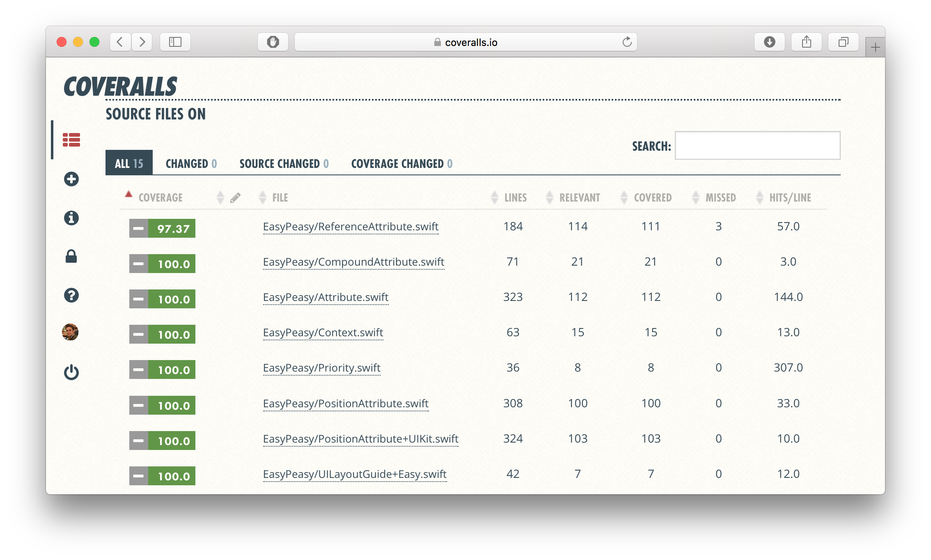This screenshot has width=931, height=560.
Task: Click the padlock sidebar icon
Action: point(71,256)
